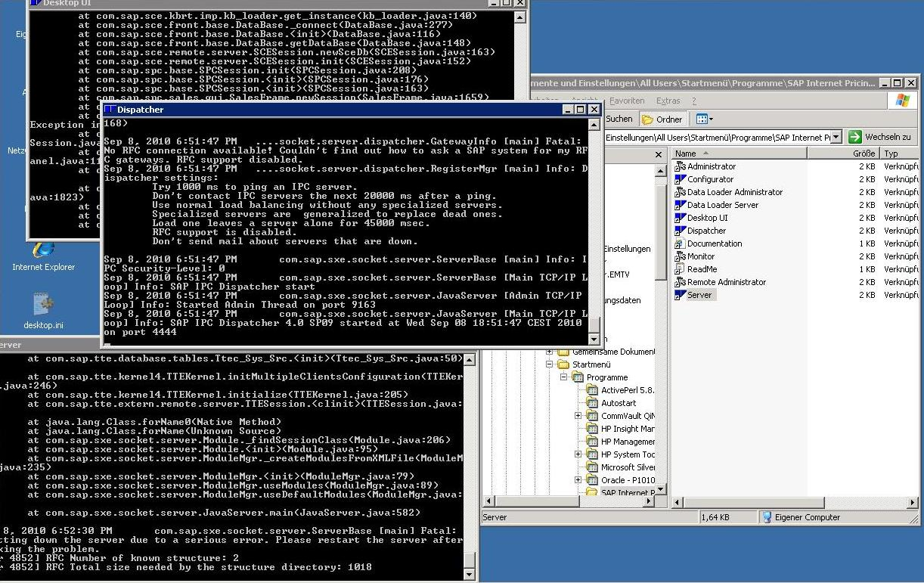Open the Extras menu

(668, 101)
